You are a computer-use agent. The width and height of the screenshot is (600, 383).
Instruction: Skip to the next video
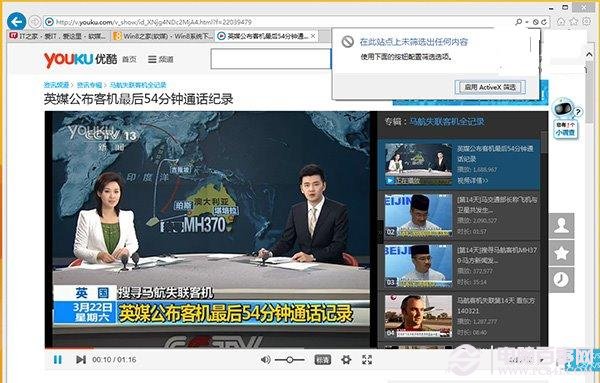81,360
